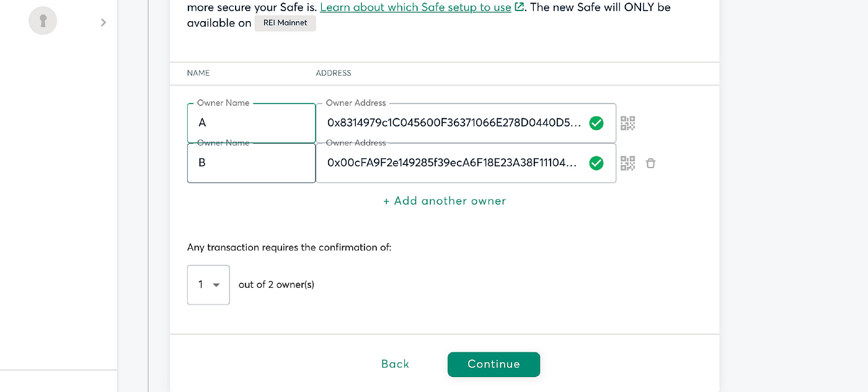The height and width of the screenshot is (392, 868).
Task: Add another owner
Action: click(x=445, y=201)
